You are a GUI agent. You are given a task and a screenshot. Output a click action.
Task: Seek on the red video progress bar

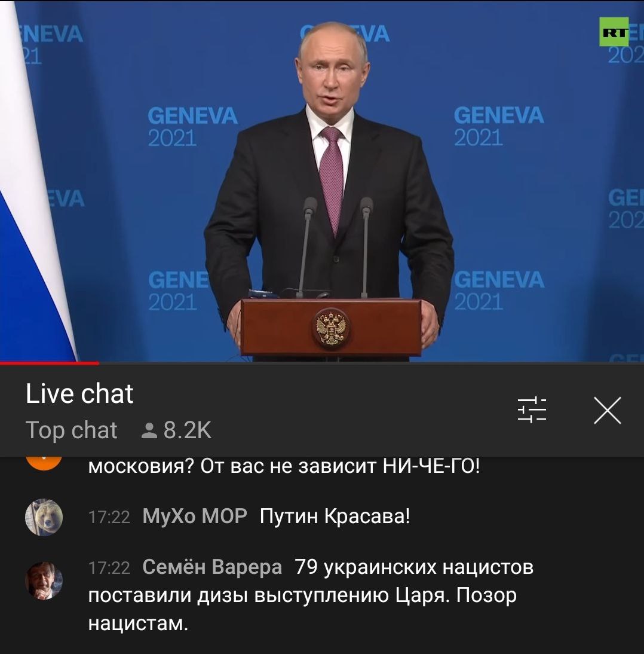[49, 363]
